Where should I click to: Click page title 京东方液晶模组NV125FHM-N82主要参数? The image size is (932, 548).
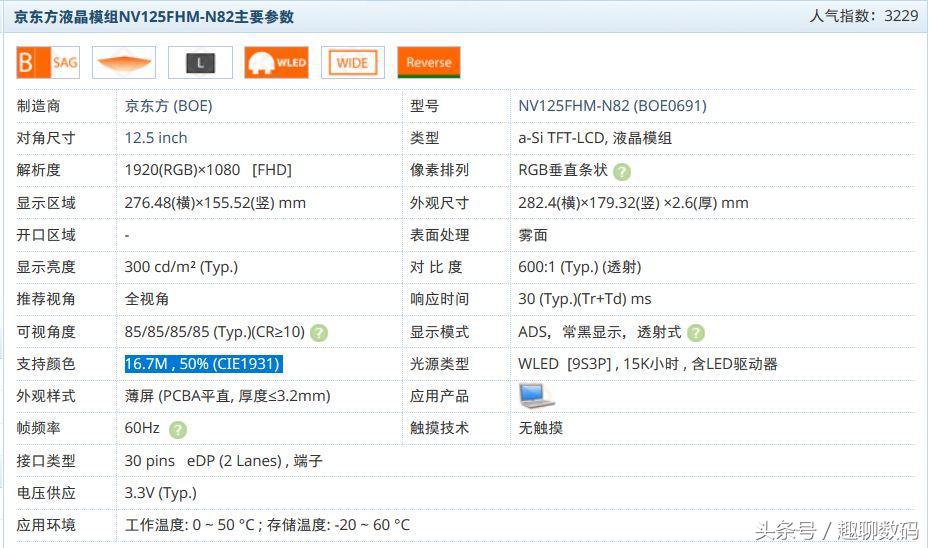tap(154, 17)
